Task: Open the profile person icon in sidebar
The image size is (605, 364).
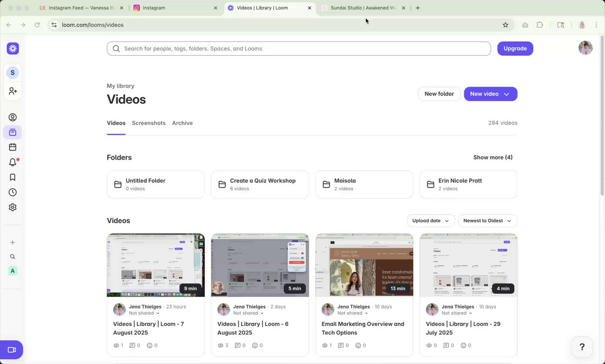Action: pyautogui.click(x=13, y=117)
